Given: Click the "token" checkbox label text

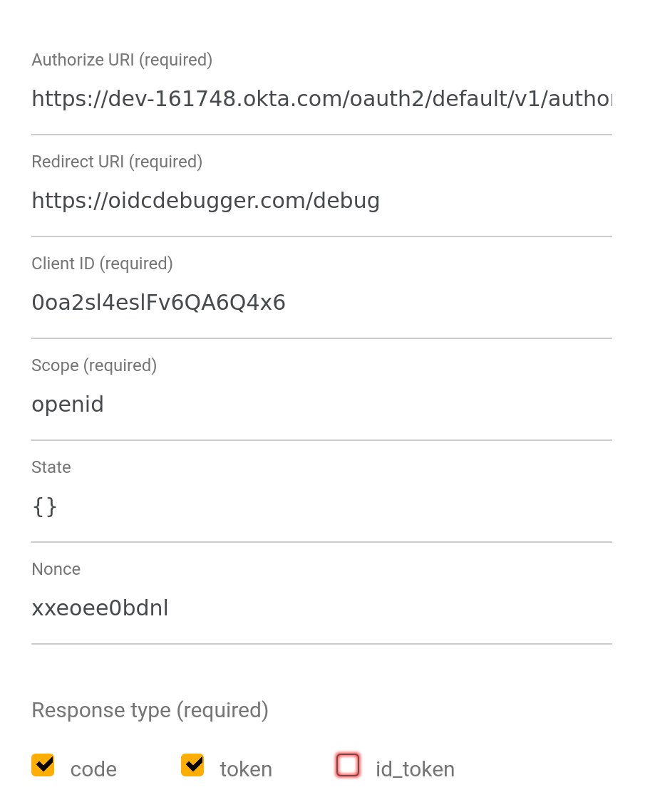Looking at the screenshot, I should [x=246, y=769].
